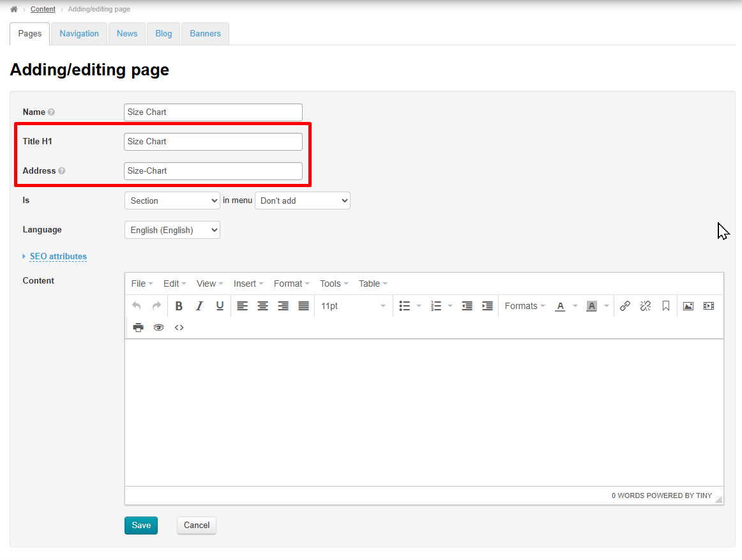Click the print icon in editor

tap(138, 328)
